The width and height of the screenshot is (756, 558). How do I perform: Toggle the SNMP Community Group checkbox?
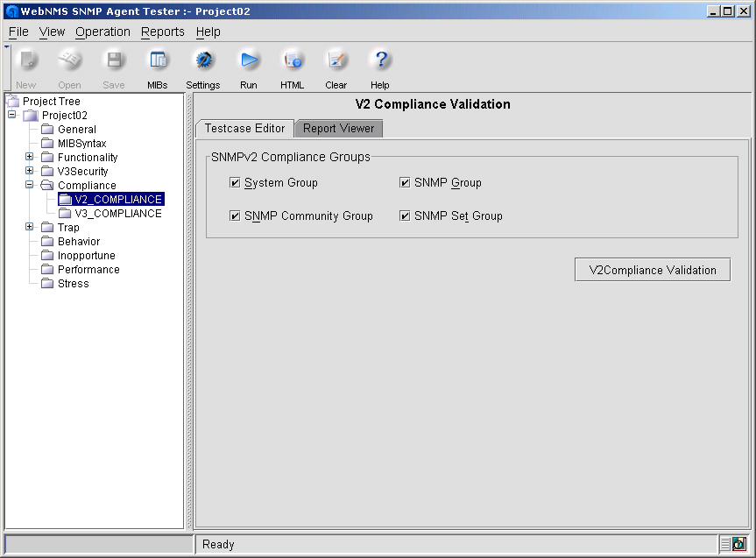coord(235,215)
